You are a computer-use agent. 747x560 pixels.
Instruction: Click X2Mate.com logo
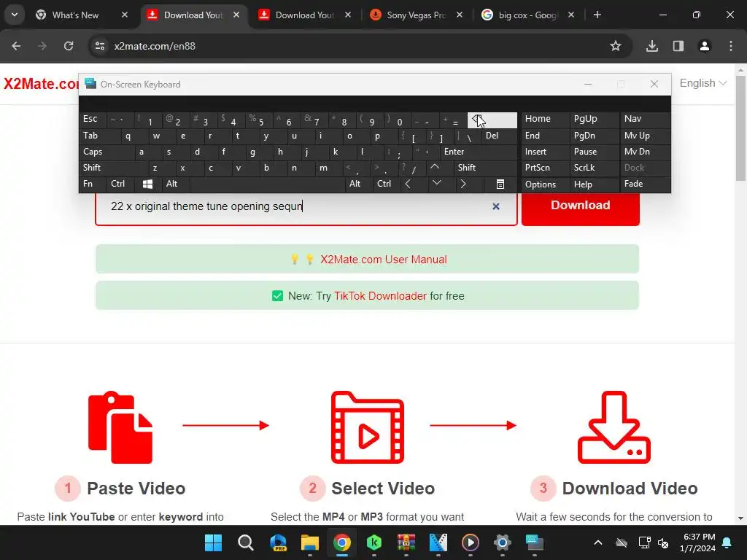(x=41, y=84)
